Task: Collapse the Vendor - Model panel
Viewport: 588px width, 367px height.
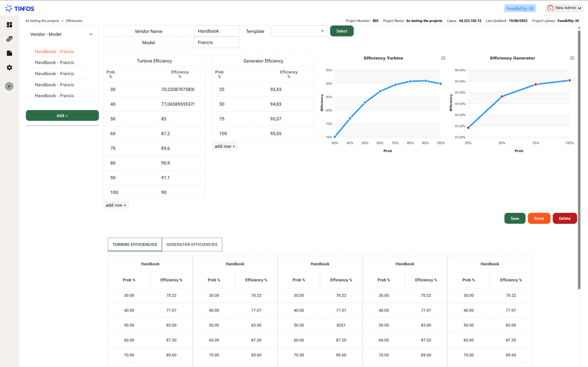Action: tap(91, 34)
